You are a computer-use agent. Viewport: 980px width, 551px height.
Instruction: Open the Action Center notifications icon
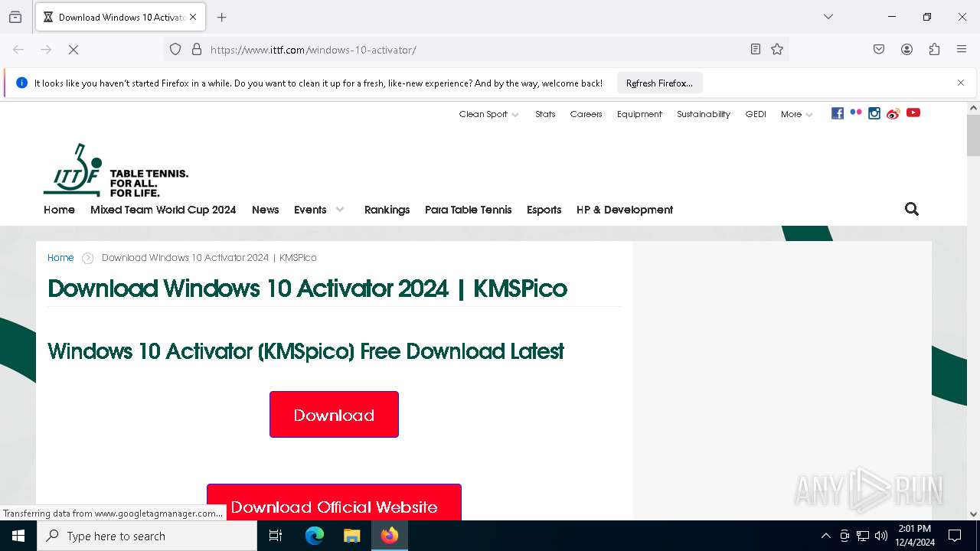(x=955, y=536)
